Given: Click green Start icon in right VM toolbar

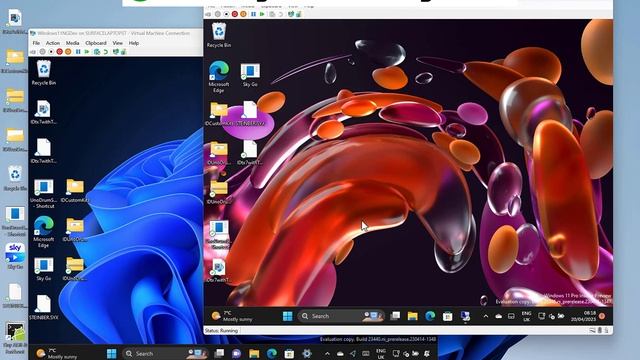Looking at the screenshot, I should pyautogui.click(x=262, y=14).
